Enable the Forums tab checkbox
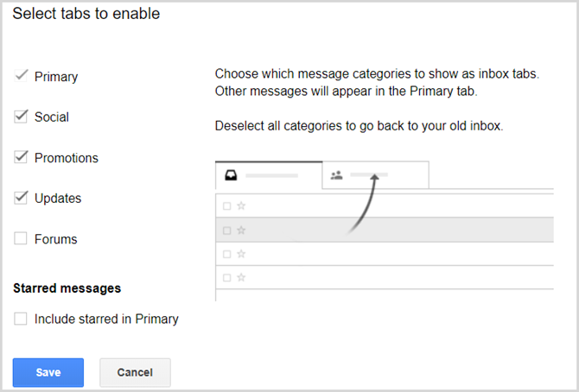 pos(21,238)
